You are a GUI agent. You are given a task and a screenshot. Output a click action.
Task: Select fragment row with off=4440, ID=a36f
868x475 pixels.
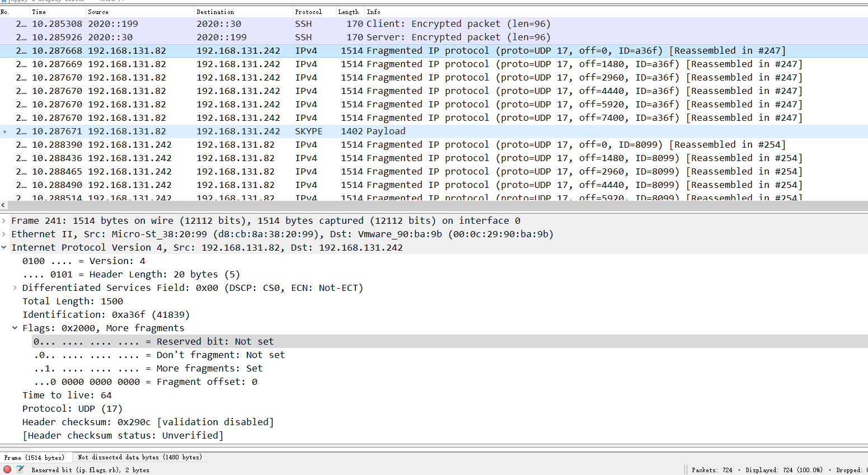pyautogui.click(x=434, y=91)
